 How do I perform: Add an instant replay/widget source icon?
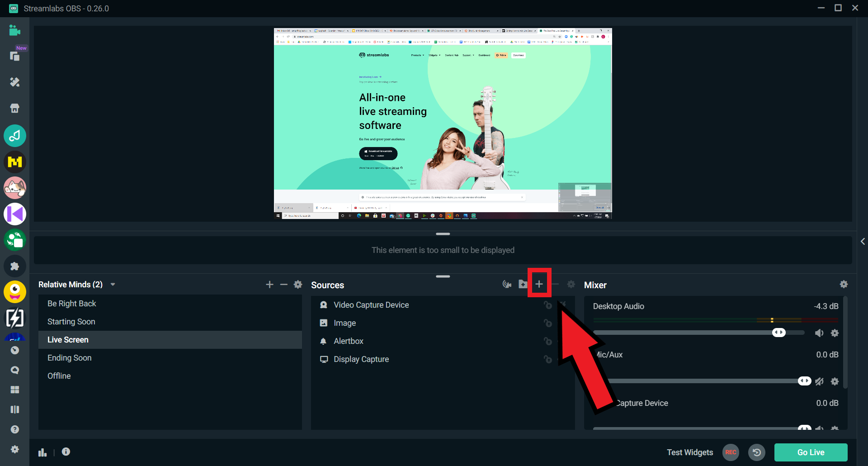[x=507, y=284]
